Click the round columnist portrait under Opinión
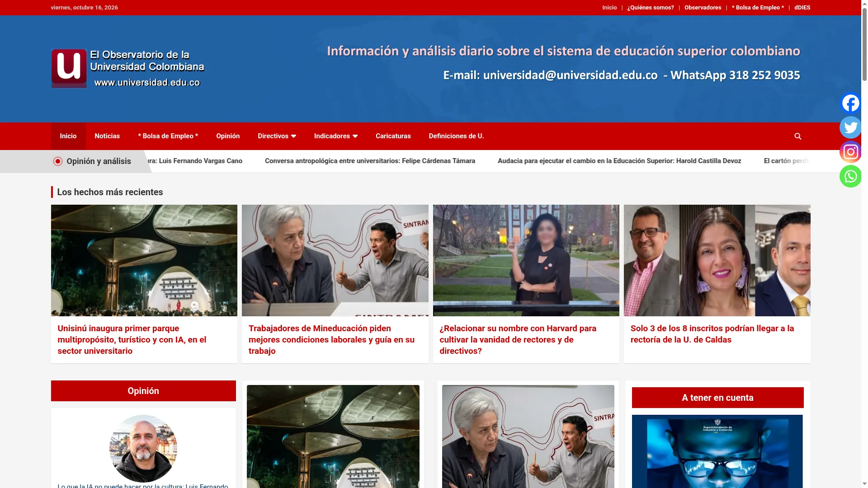 [x=143, y=449]
